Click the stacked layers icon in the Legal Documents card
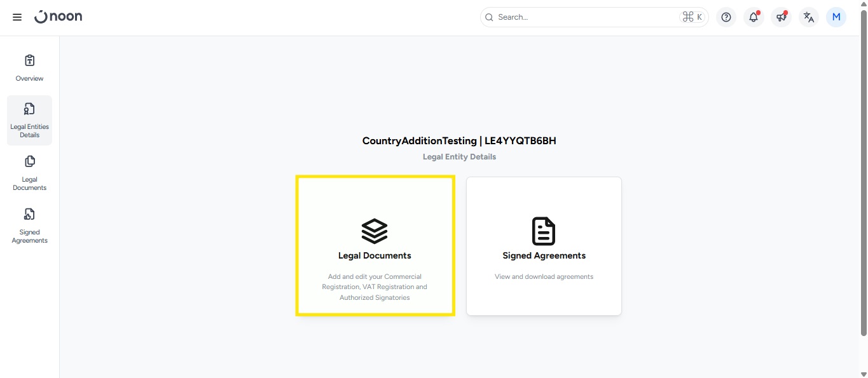 (375, 231)
